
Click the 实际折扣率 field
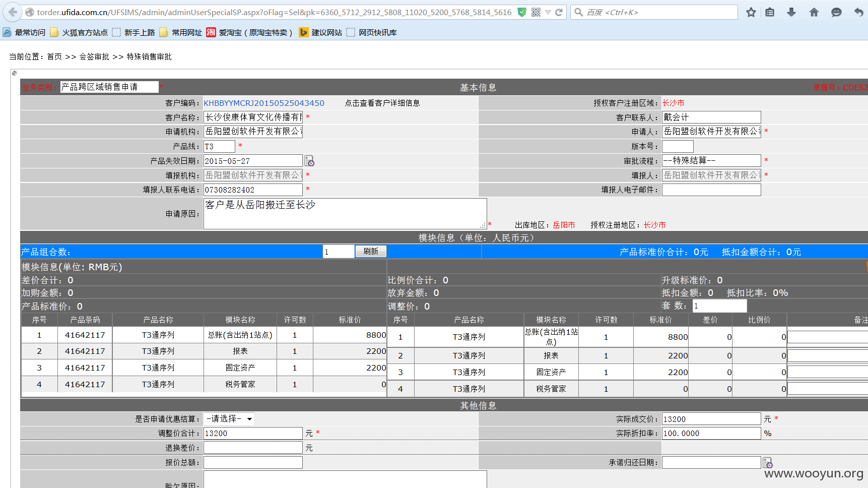point(711,433)
